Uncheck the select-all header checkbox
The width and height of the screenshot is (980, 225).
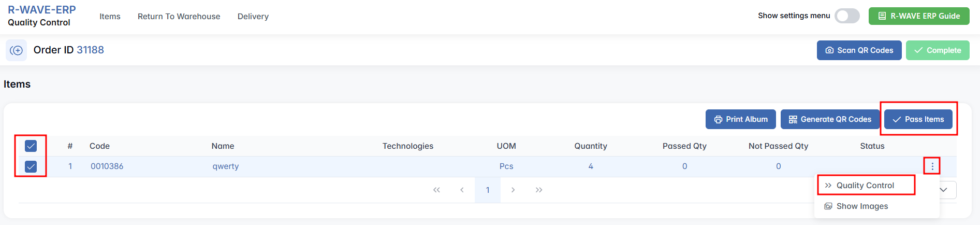(31, 146)
